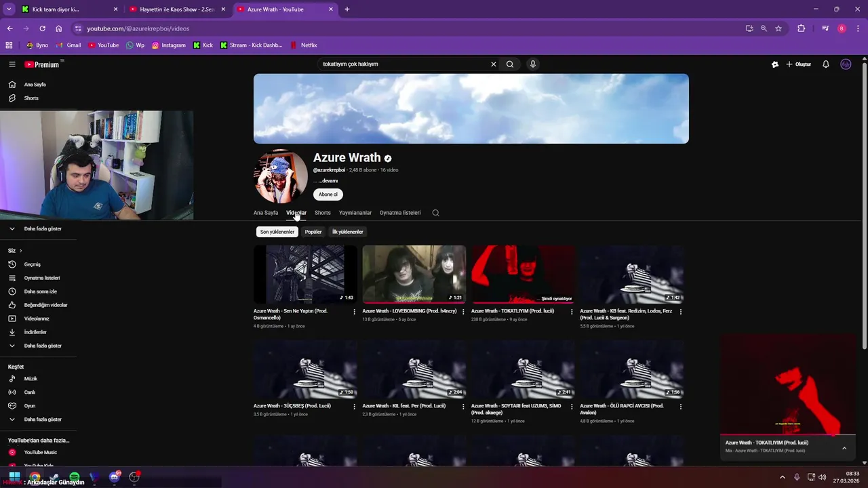Switch to the Kick team browser tab
The image size is (868, 488).
70,9
